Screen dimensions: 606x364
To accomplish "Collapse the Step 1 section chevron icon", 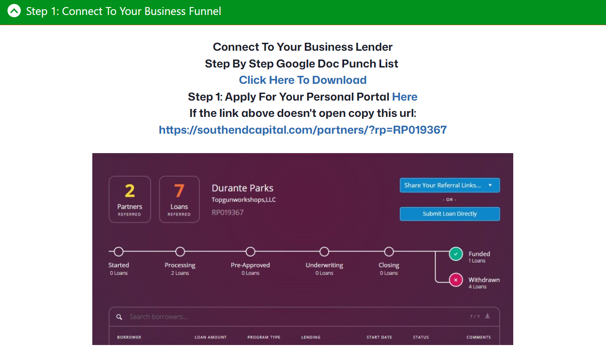I will point(14,11).
